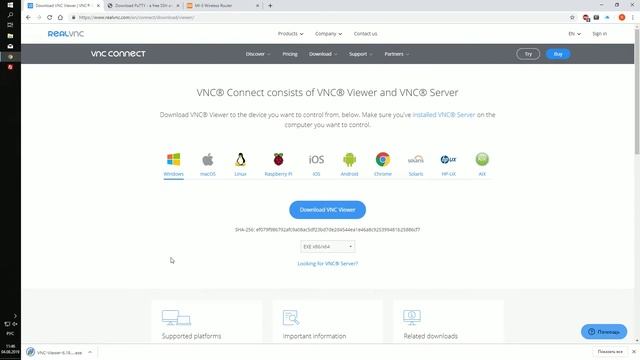
Task: Click the Supported platforms heading
Action: [x=191, y=336]
